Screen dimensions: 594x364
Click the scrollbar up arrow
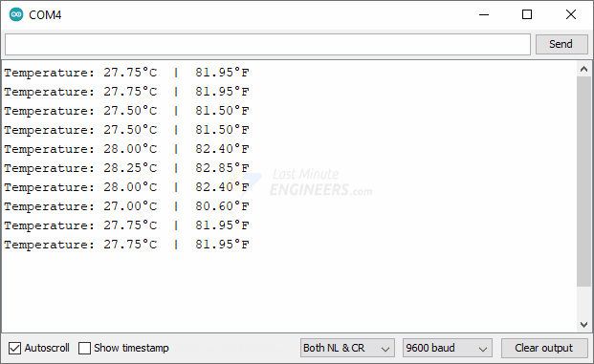point(583,69)
